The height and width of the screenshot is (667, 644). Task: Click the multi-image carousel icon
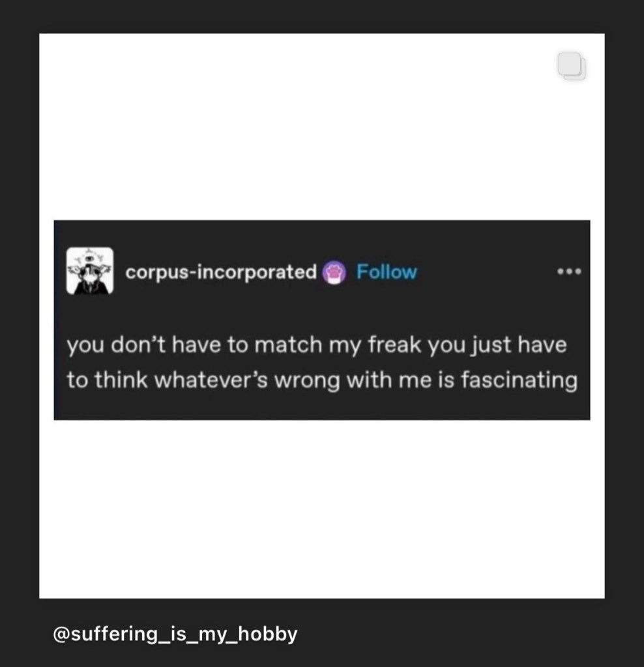pos(572,66)
